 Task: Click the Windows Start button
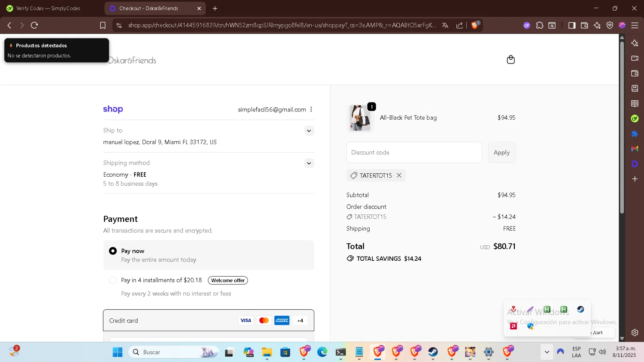point(117,352)
